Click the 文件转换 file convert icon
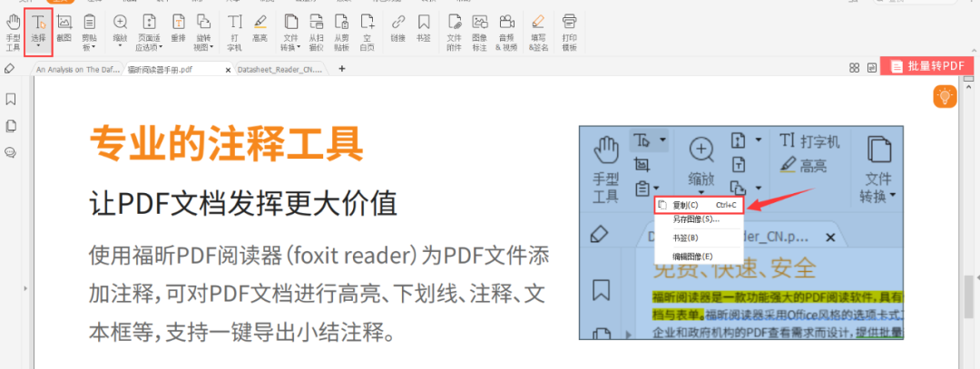 point(290,23)
